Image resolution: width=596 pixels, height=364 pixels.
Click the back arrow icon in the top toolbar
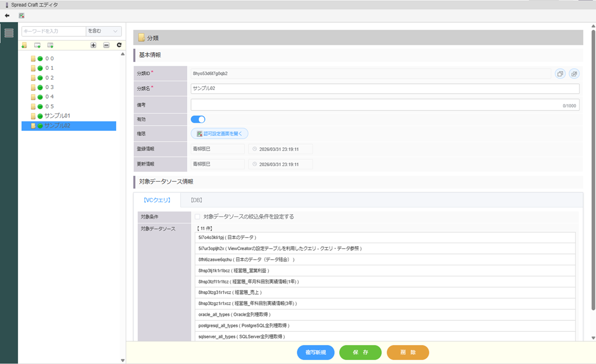[7, 16]
